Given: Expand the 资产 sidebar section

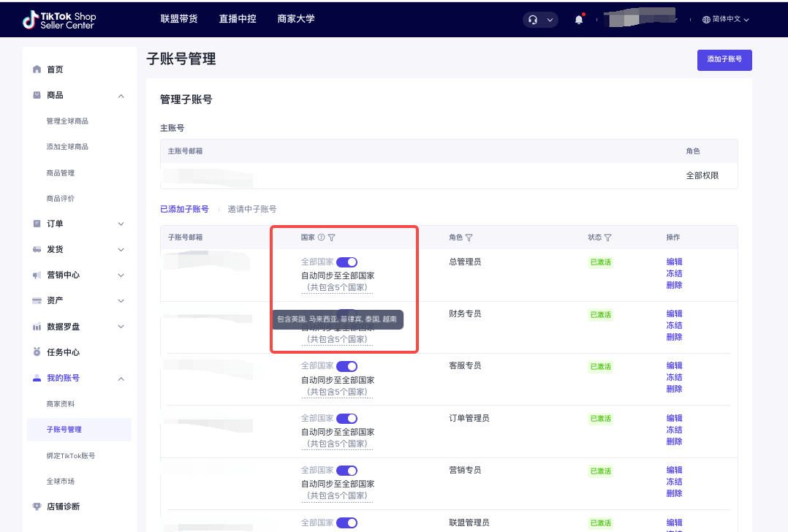Looking at the screenshot, I should [121, 301].
